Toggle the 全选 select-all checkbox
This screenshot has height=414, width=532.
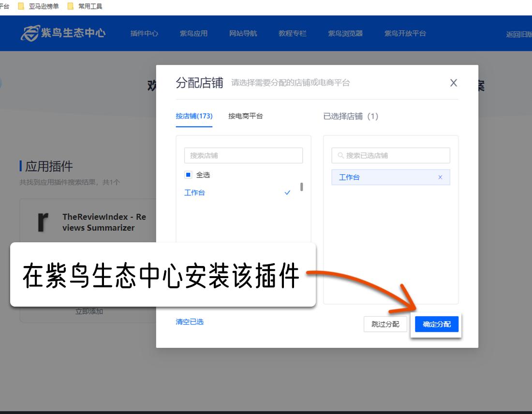pos(188,175)
